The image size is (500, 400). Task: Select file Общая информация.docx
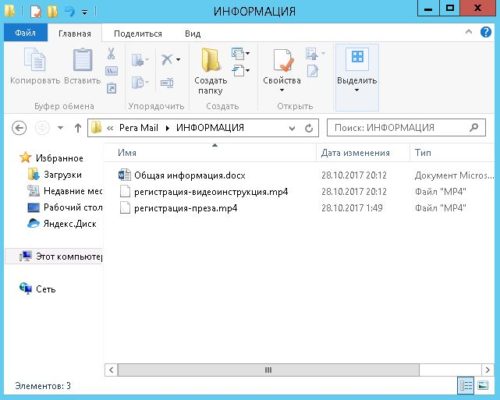tap(190, 175)
